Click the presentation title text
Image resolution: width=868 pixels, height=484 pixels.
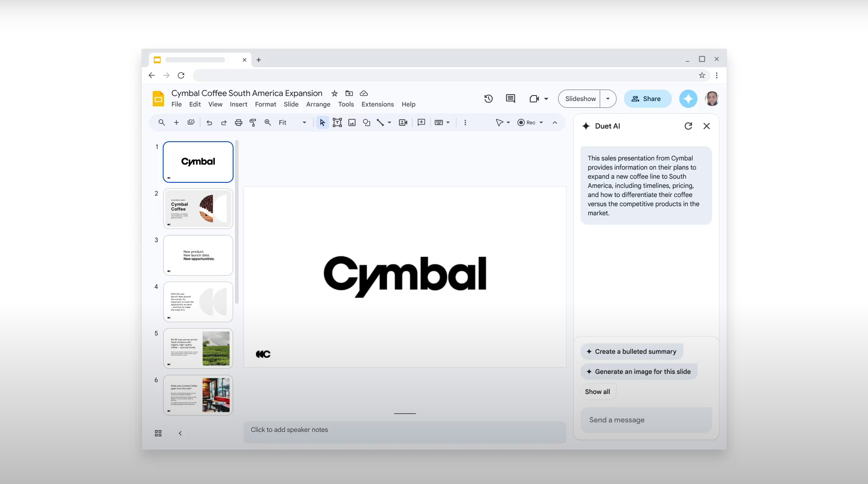pos(247,93)
